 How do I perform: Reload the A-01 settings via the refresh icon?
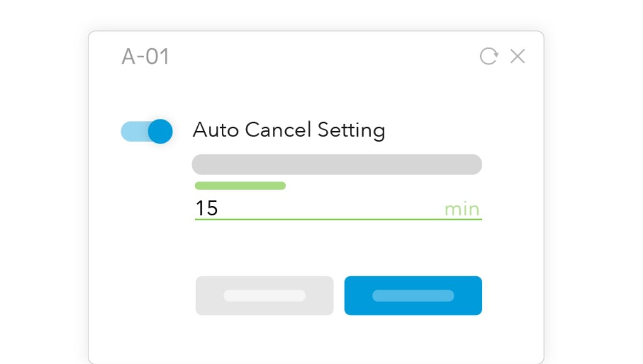click(489, 56)
